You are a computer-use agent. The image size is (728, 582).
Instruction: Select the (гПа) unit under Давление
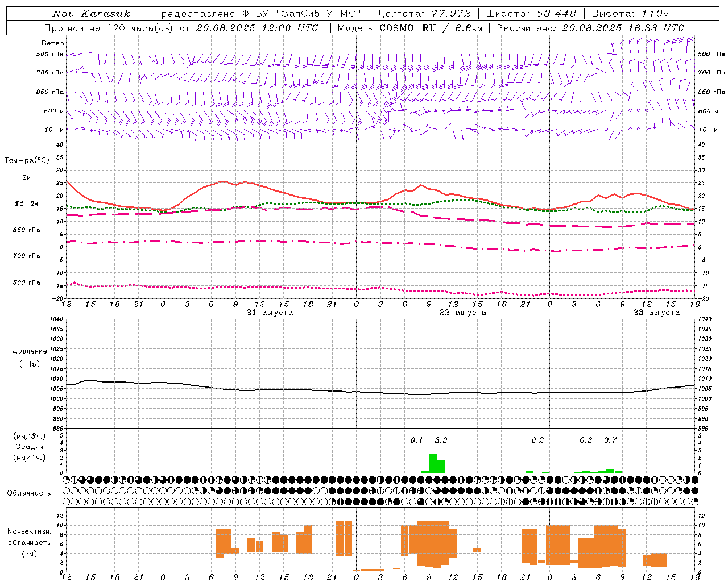point(30,364)
